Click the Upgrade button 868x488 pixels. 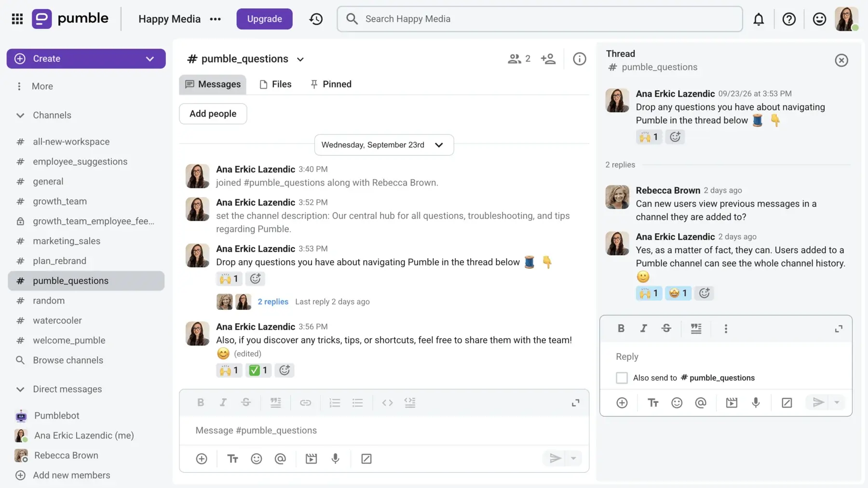pos(264,19)
